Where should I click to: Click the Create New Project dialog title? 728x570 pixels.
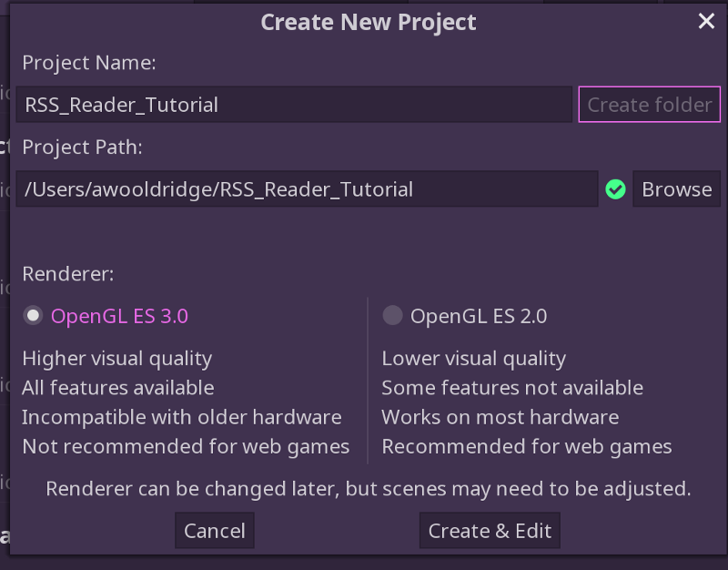coord(369,22)
